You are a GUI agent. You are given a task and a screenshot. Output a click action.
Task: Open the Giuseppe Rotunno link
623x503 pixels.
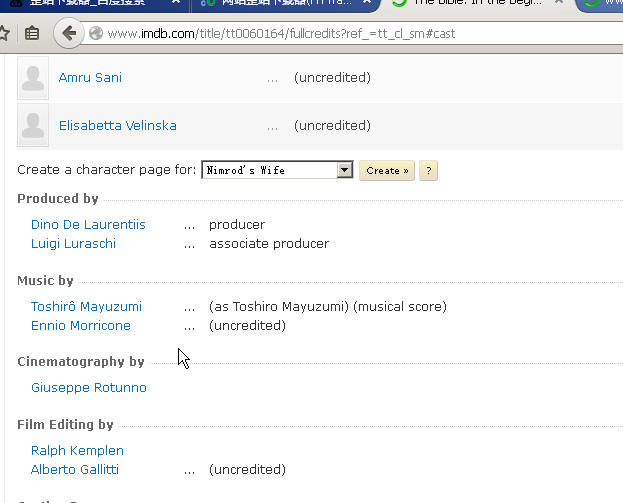tap(89, 387)
